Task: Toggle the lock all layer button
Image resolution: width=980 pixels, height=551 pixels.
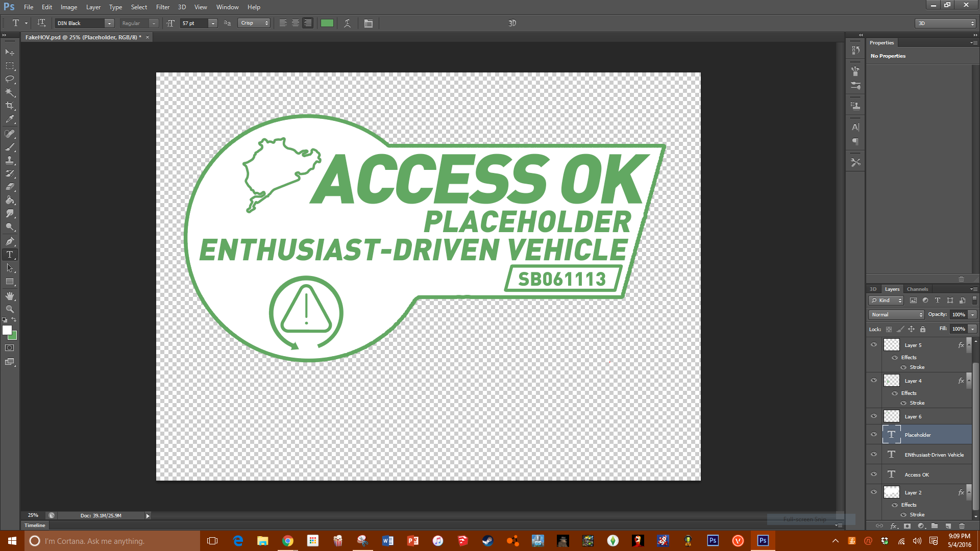Action: (x=923, y=329)
